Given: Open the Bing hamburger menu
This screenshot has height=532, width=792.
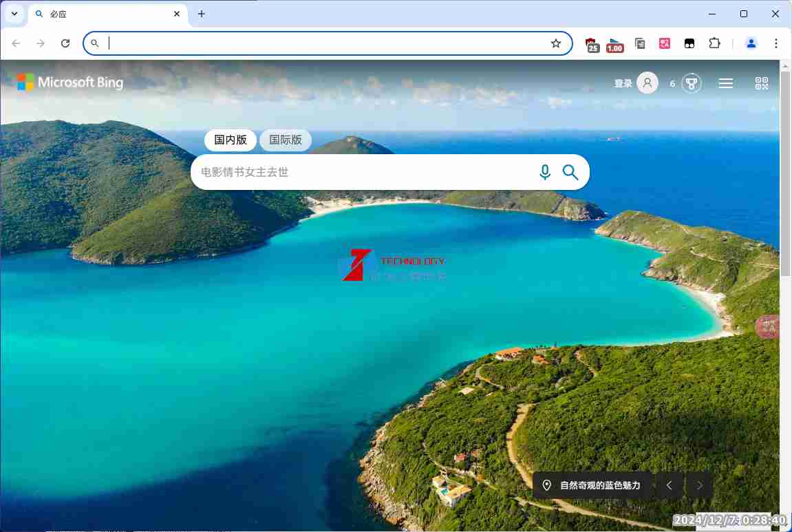Looking at the screenshot, I should [x=725, y=83].
